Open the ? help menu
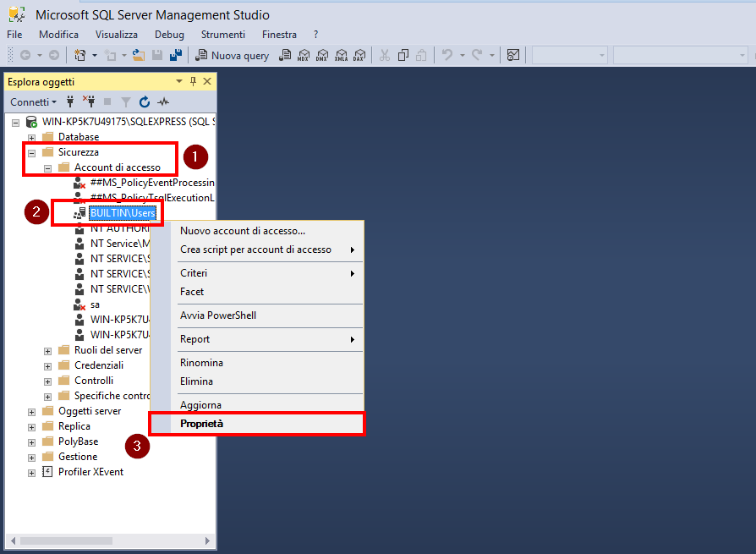756x554 pixels. pyautogui.click(x=315, y=35)
